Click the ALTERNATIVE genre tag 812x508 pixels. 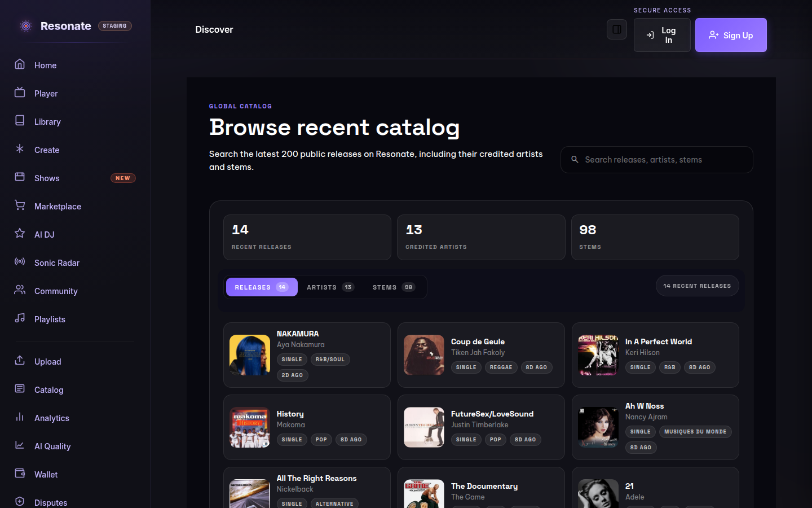tap(334, 503)
